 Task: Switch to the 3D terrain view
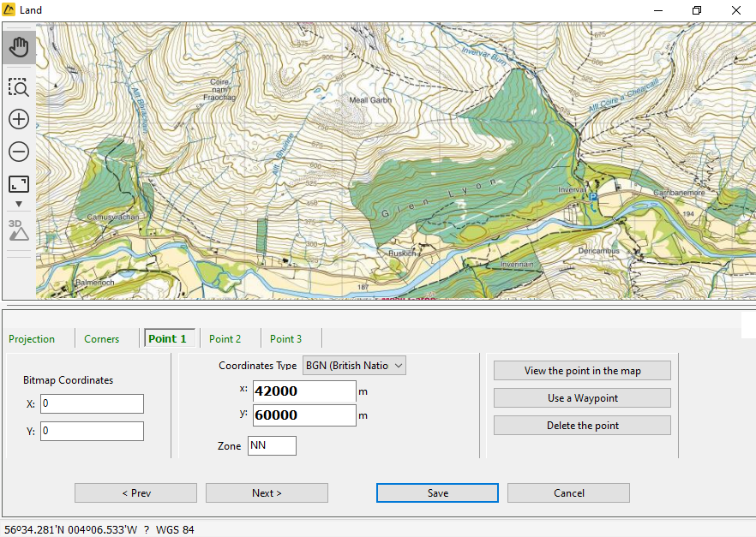point(18,230)
